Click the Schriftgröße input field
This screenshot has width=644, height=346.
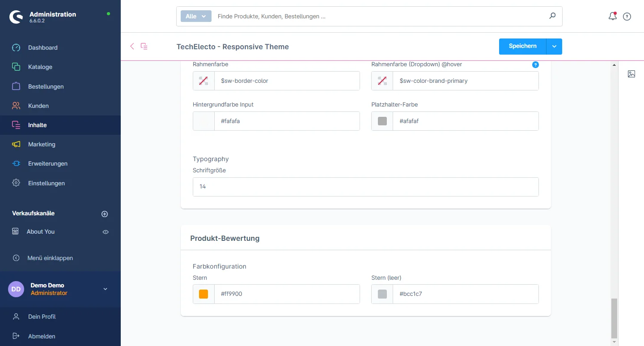click(x=365, y=187)
